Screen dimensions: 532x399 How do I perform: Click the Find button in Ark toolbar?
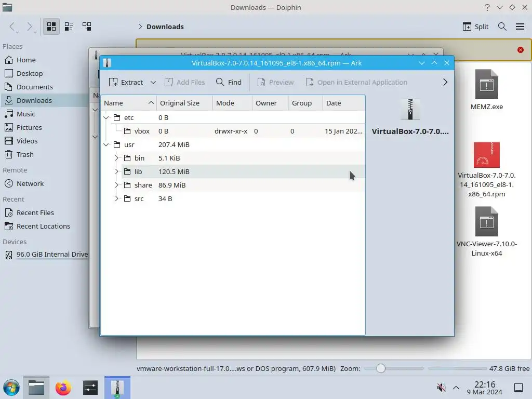229,82
